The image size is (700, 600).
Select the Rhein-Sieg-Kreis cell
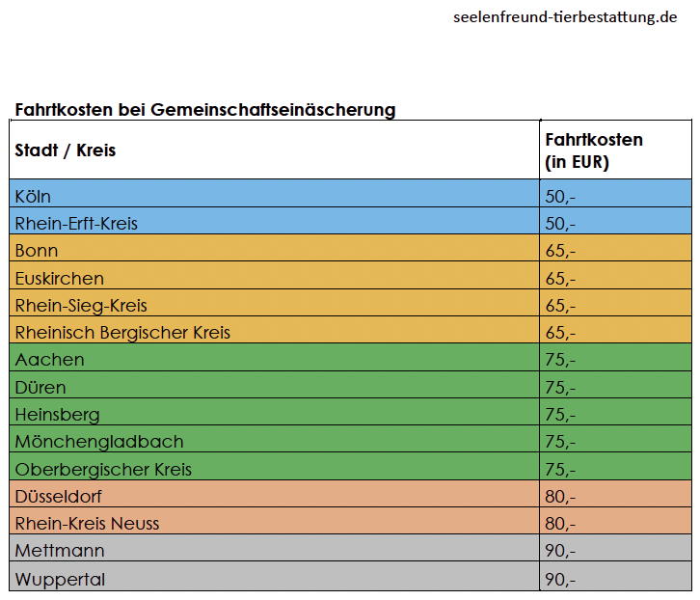(81, 306)
